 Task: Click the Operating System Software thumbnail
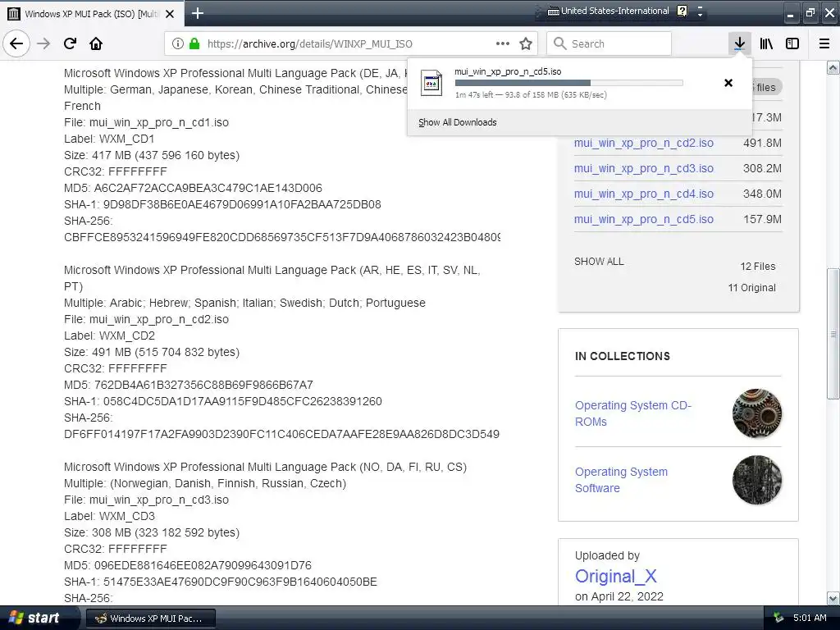(757, 480)
